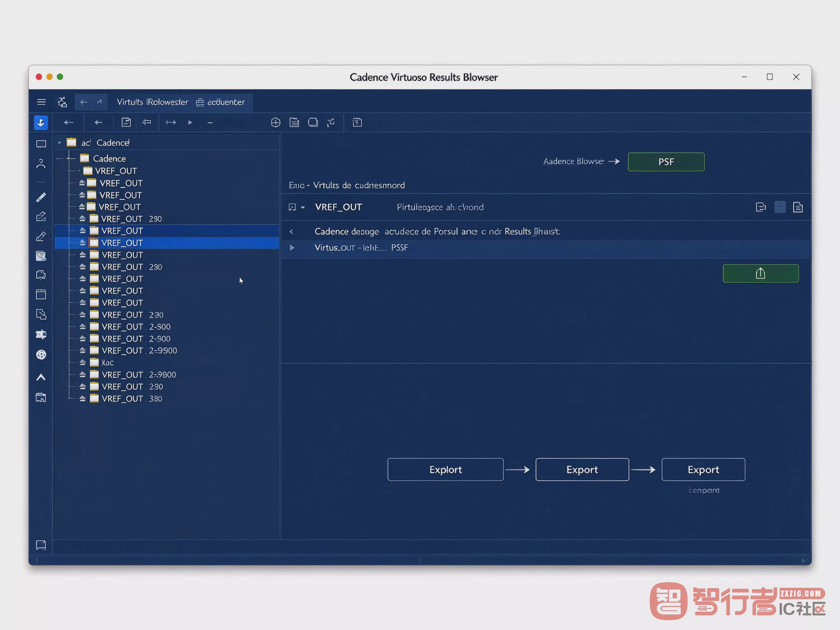Click the last toolbar icon after divider
840x630 pixels.
[x=357, y=122]
